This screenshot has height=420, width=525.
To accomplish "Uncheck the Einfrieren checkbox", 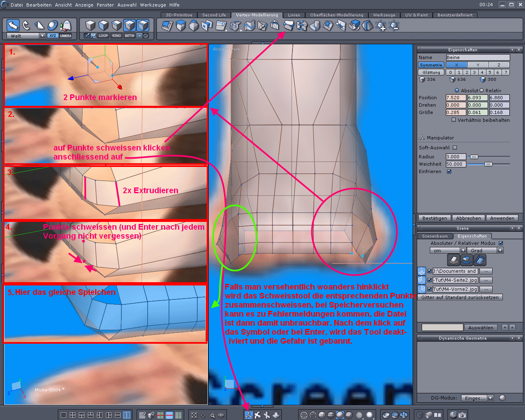I will click(449, 171).
